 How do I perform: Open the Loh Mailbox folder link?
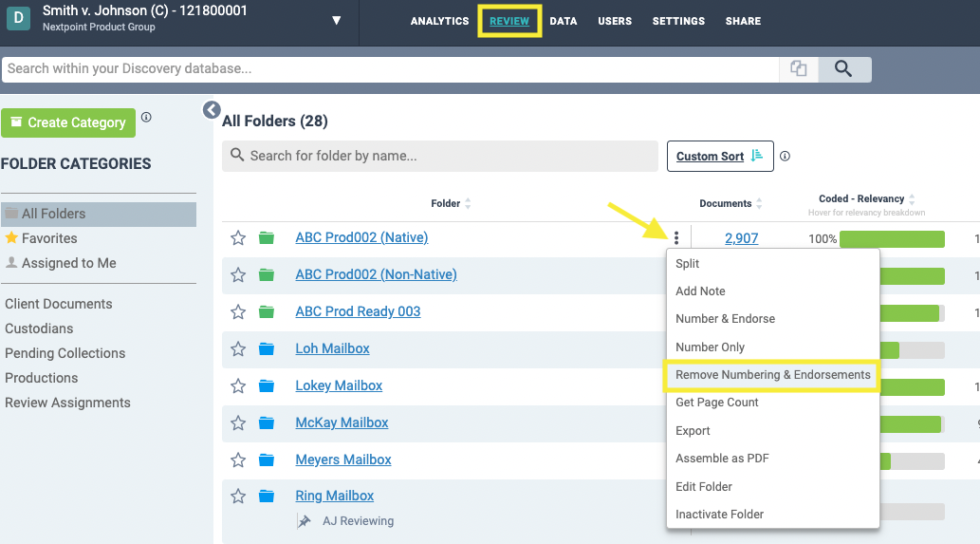coord(332,348)
